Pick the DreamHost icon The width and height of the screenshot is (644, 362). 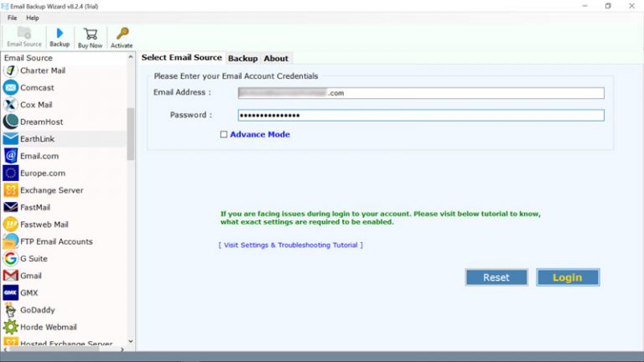pos(10,122)
